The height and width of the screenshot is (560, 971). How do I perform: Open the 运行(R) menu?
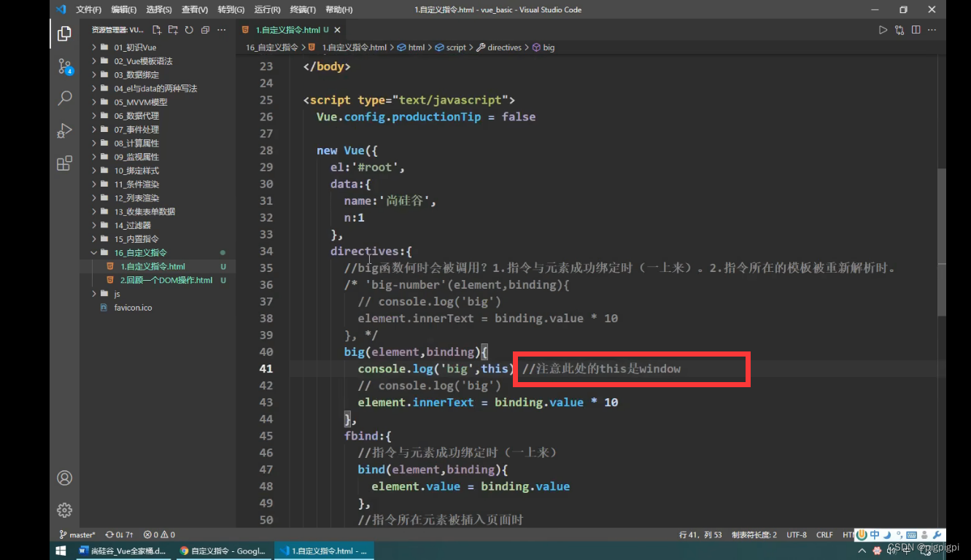tap(267, 9)
